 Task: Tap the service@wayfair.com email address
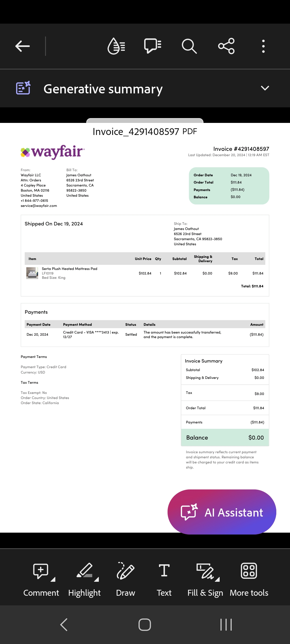coord(39,206)
